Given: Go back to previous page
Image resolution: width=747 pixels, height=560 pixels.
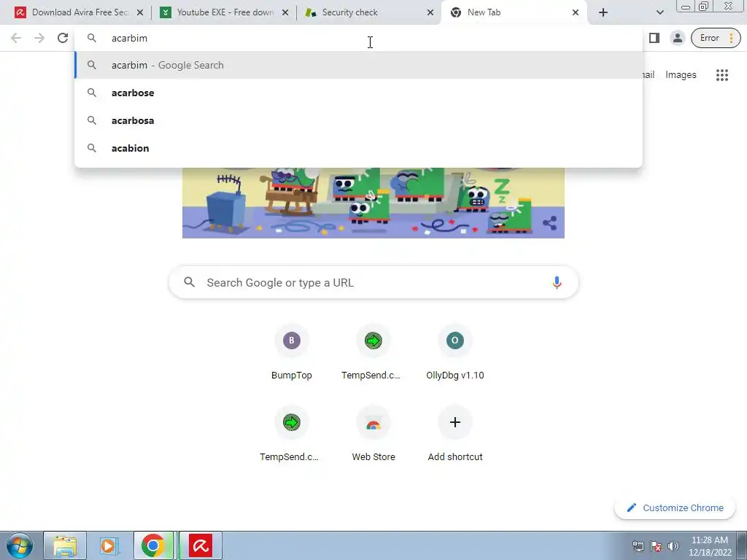Looking at the screenshot, I should point(16,38).
